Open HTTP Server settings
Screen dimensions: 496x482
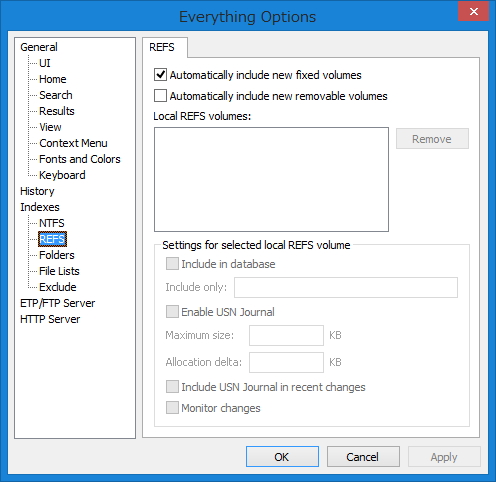(50, 319)
